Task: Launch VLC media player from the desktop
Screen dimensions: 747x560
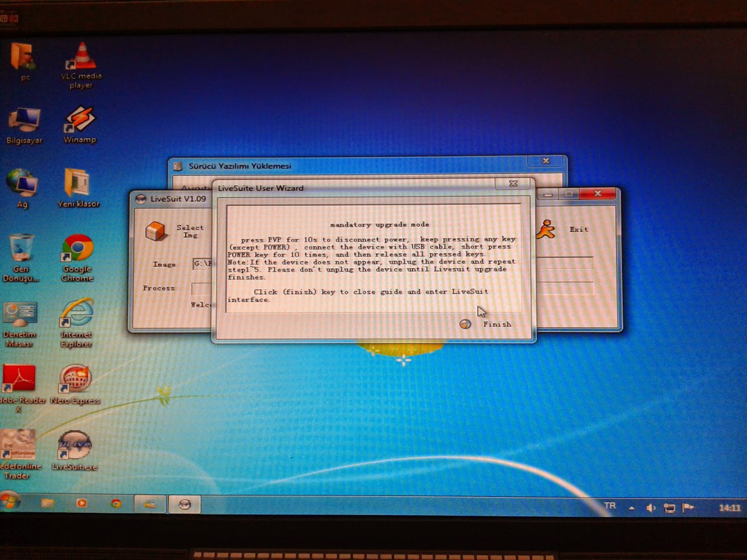Action: (x=81, y=64)
